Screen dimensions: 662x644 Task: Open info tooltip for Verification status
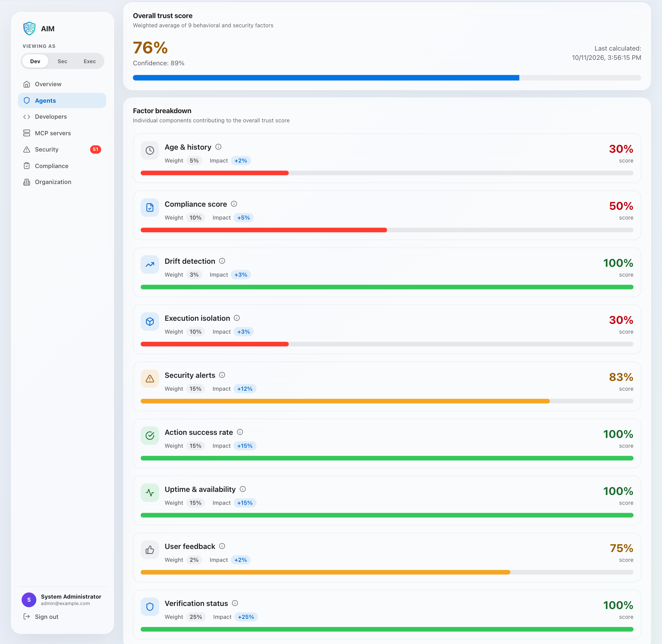235,603
